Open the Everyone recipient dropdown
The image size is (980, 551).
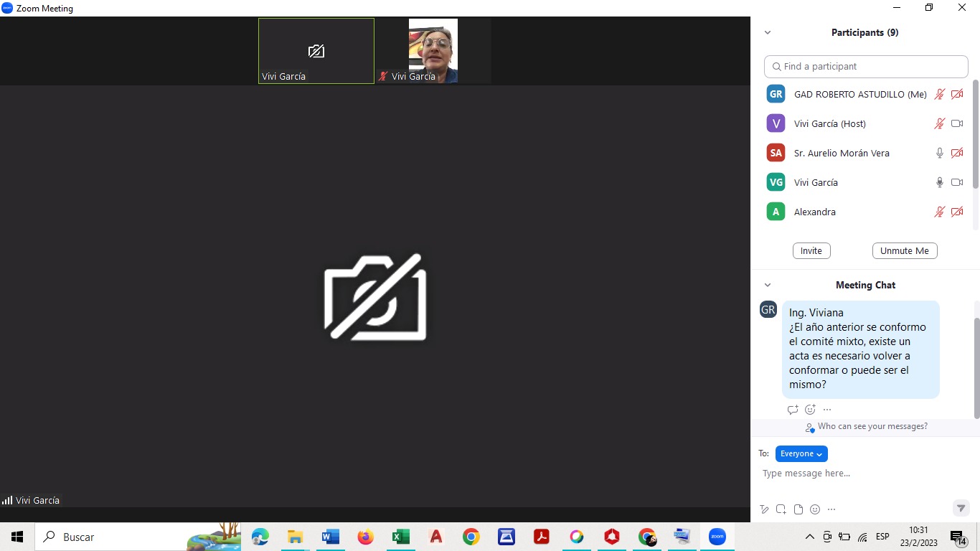[x=801, y=453]
